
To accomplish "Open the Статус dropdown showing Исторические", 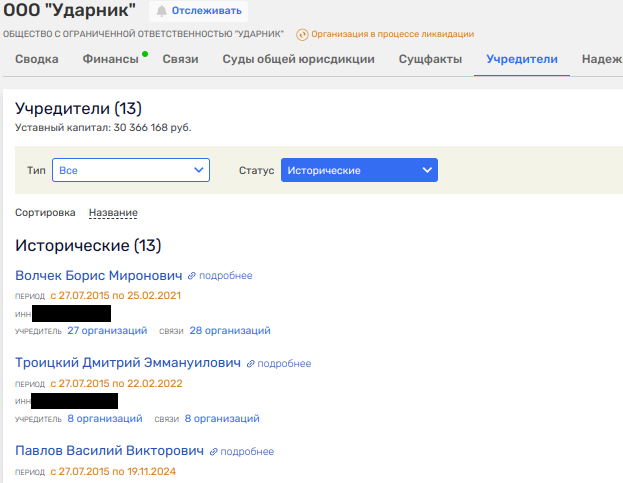I will tap(359, 170).
